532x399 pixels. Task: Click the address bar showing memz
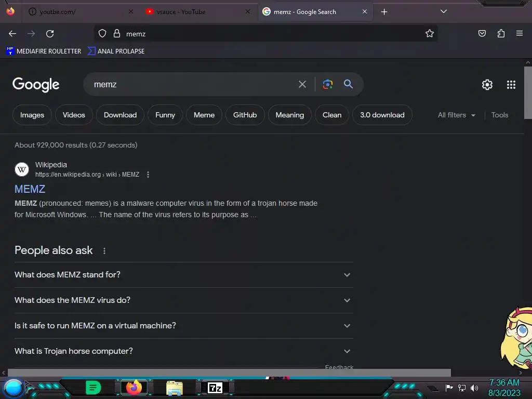(266, 34)
